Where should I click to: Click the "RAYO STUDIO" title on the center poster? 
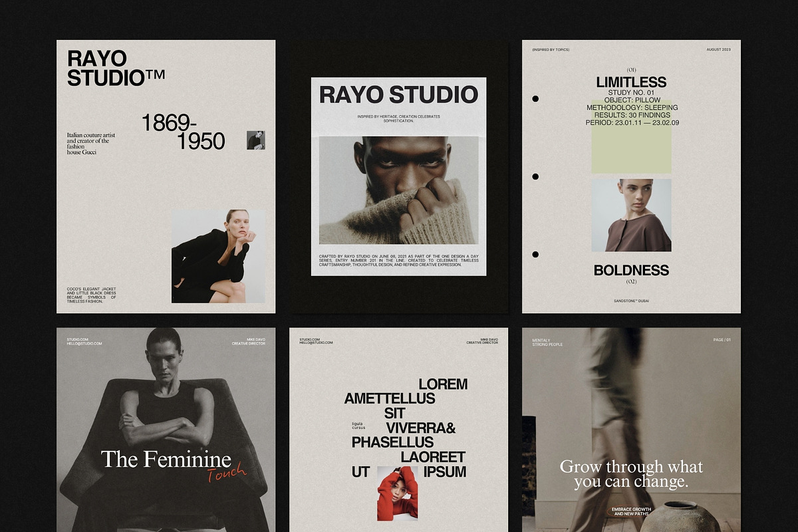(398, 95)
